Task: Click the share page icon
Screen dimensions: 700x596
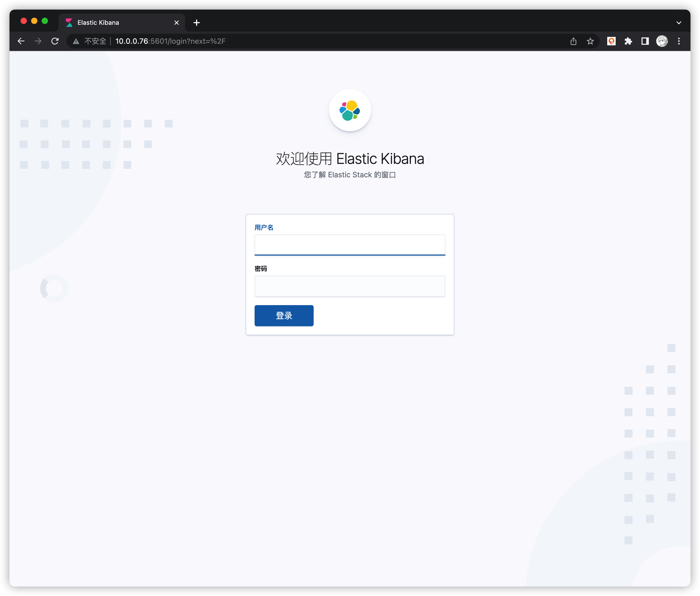Action: [x=573, y=41]
